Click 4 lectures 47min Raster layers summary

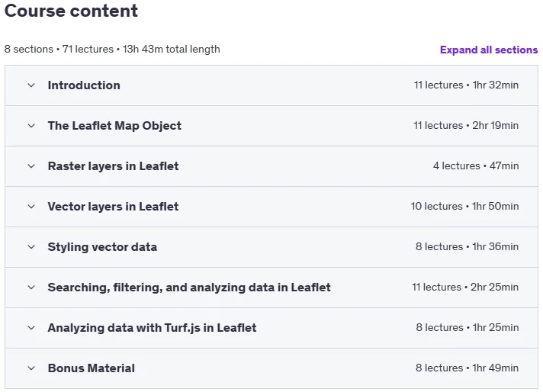[476, 165]
